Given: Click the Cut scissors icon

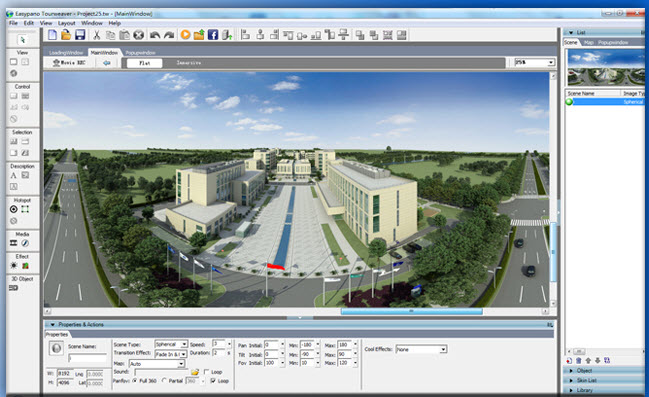Looking at the screenshot, I should click(x=96, y=35).
